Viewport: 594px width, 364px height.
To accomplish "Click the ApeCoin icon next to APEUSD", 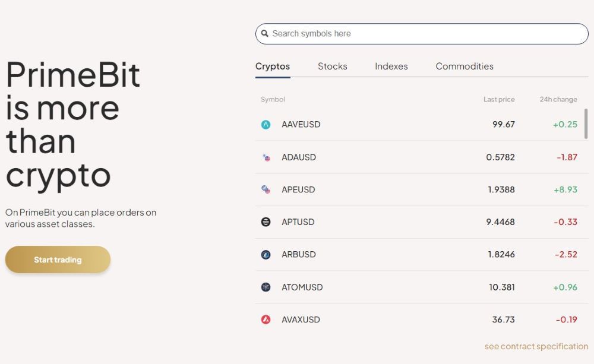I will point(266,189).
